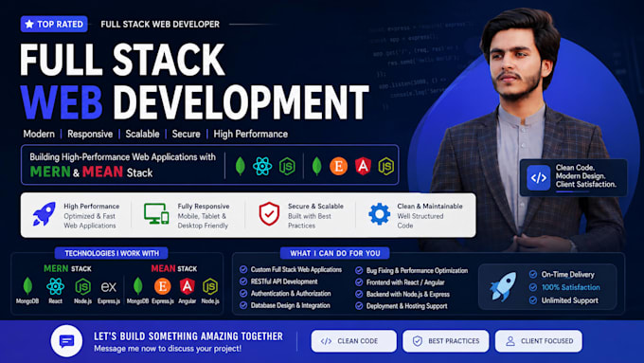Click the checkmark beside Database Design & Integration
This screenshot has height=363, width=644.
(243, 305)
